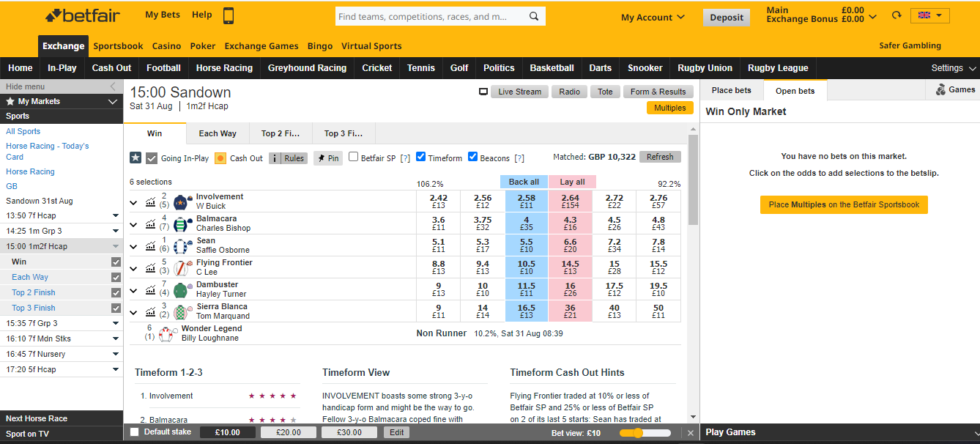Toggle the Default stake checkbox
Screen dimensions: 980x444
pos(134,432)
